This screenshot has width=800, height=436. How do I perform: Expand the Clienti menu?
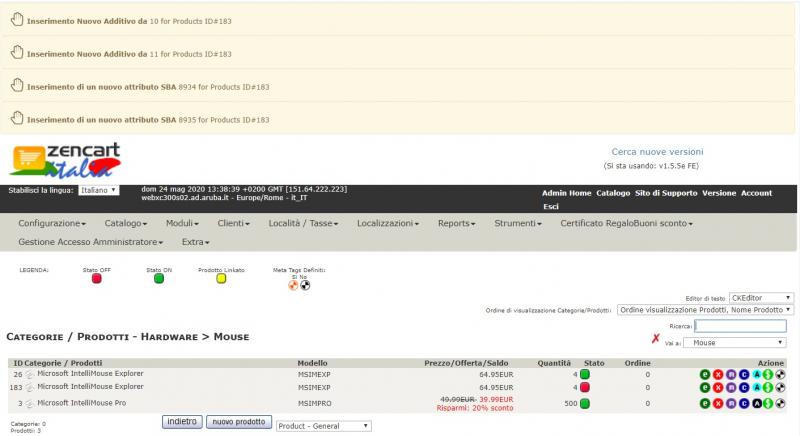(234, 223)
